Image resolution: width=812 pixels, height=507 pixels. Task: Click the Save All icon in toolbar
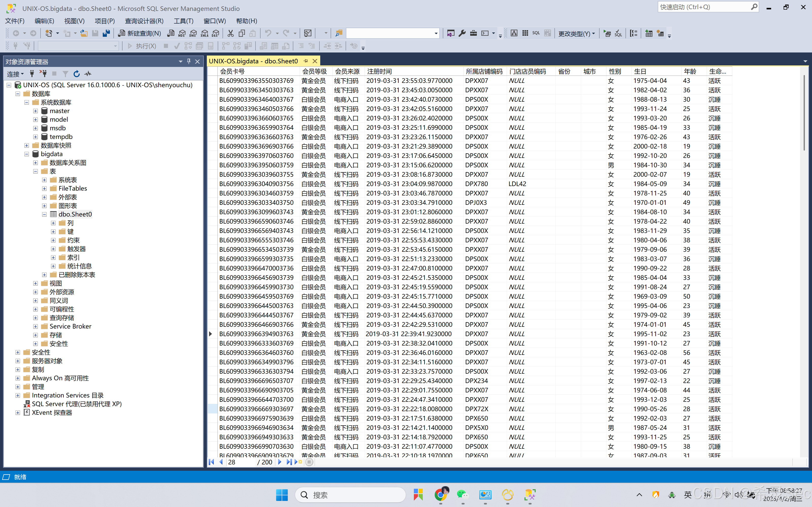(x=106, y=33)
